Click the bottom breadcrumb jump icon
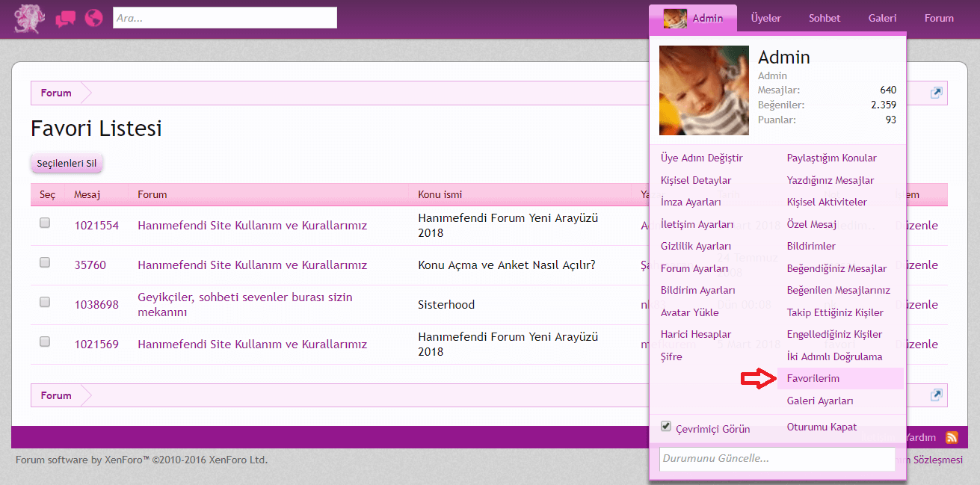The image size is (980, 485). (x=936, y=395)
